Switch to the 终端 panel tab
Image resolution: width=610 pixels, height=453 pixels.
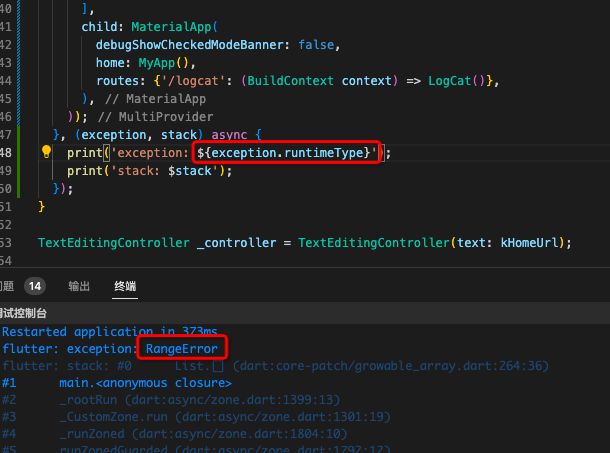(x=125, y=286)
